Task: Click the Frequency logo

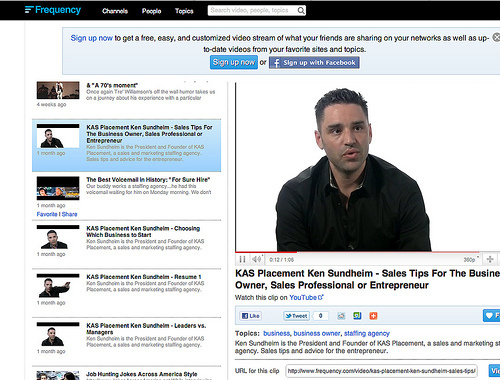Action: point(53,10)
